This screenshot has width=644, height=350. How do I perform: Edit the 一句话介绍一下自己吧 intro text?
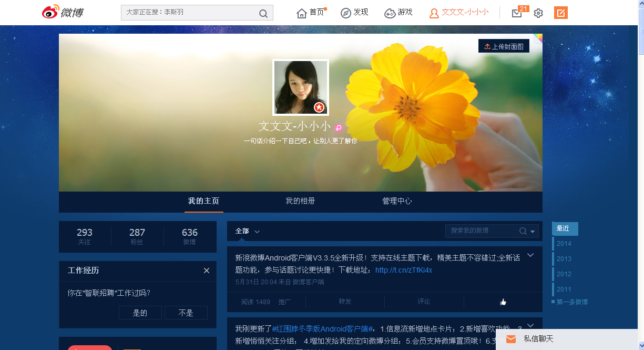(301, 141)
